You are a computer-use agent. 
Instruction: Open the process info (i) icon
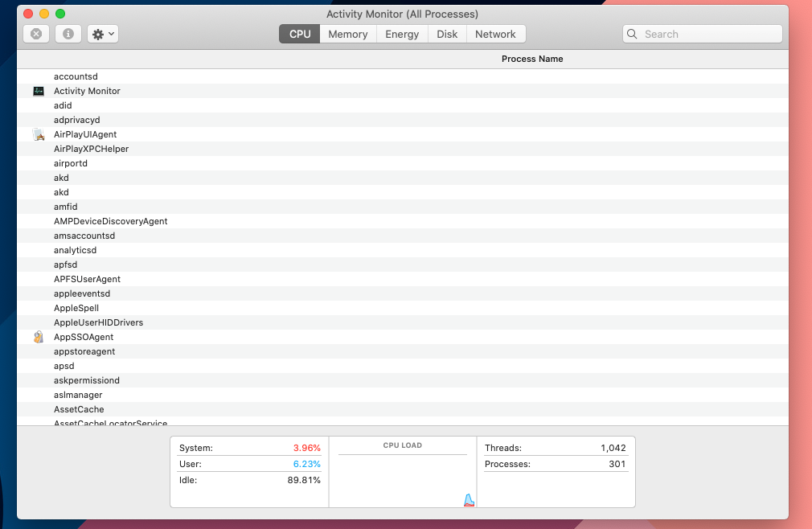[x=68, y=34]
